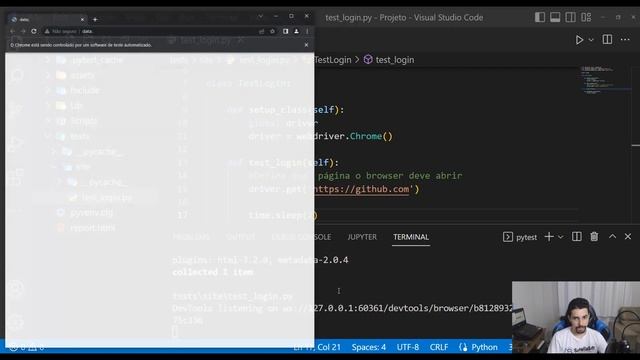Open editor More Actions ellipsis
Viewport: 640px width, 360px height.
pos(625,40)
